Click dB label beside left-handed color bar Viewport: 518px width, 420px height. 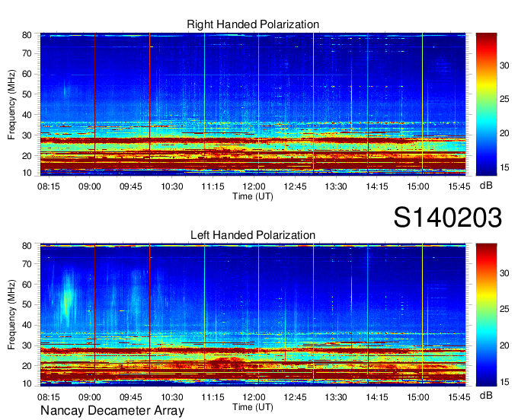pos(486,395)
